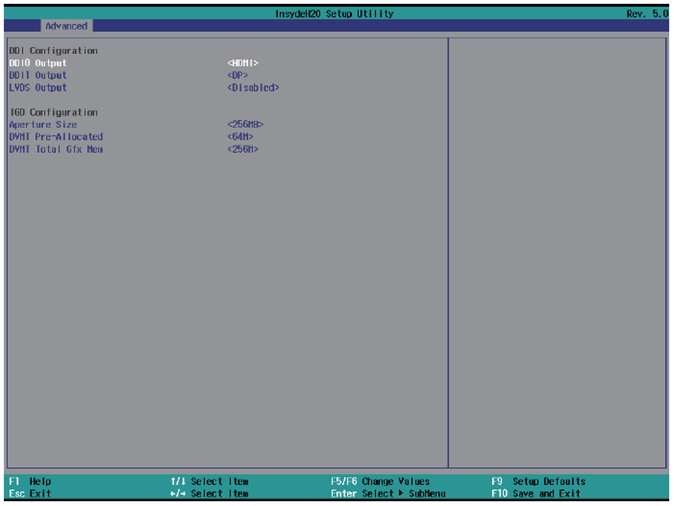This screenshot has width=674, height=506.
Task: Select the DDI0 Output setting
Action: [x=38, y=63]
